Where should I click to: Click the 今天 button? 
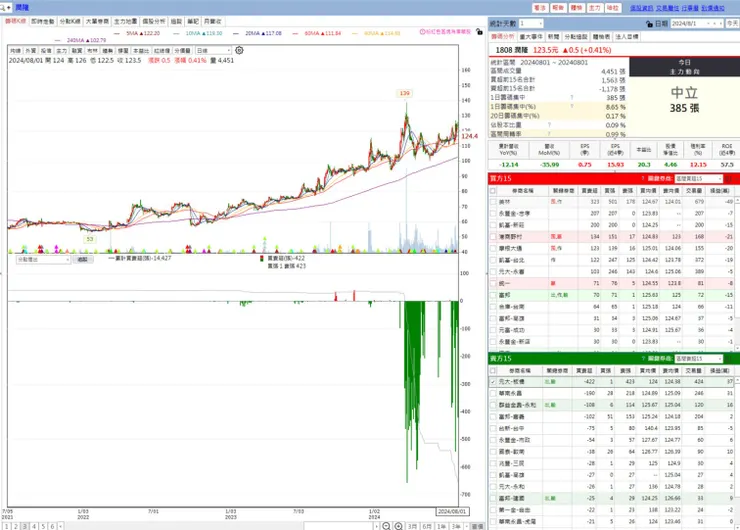(x=732, y=23)
